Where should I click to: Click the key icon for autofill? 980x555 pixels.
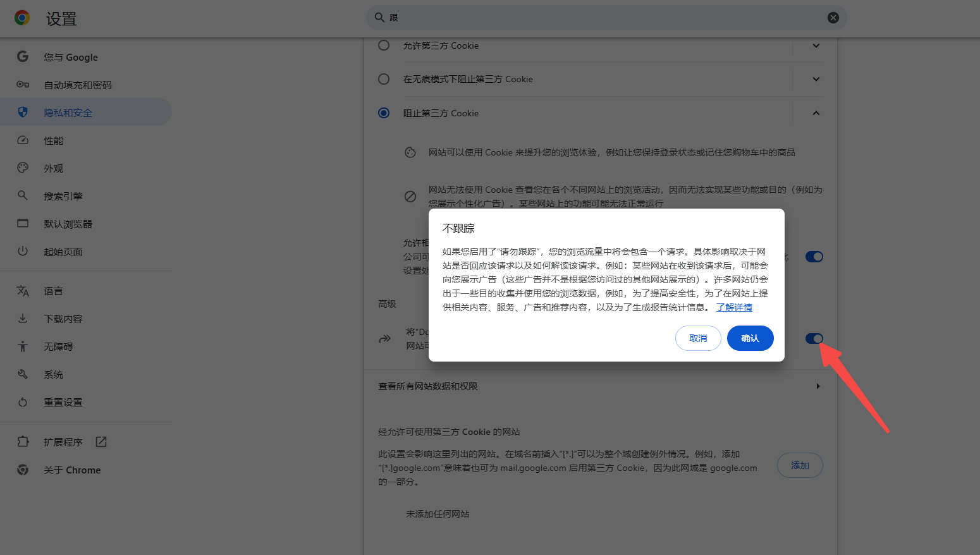(x=23, y=84)
